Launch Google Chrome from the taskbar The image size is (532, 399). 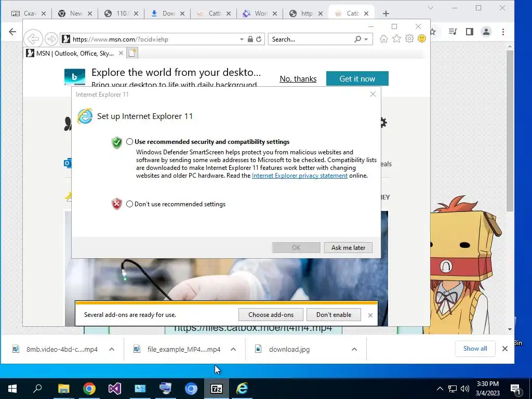coord(89,389)
